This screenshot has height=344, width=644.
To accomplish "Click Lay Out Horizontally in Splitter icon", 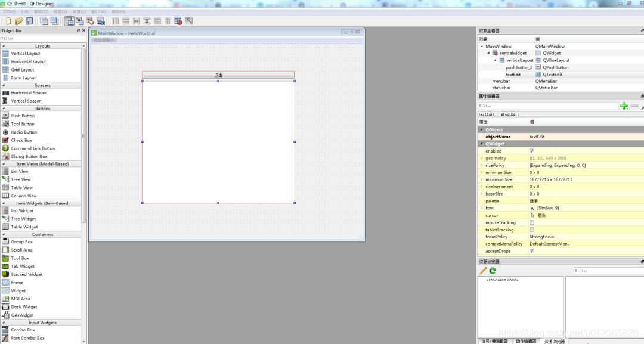I will coord(137,21).
